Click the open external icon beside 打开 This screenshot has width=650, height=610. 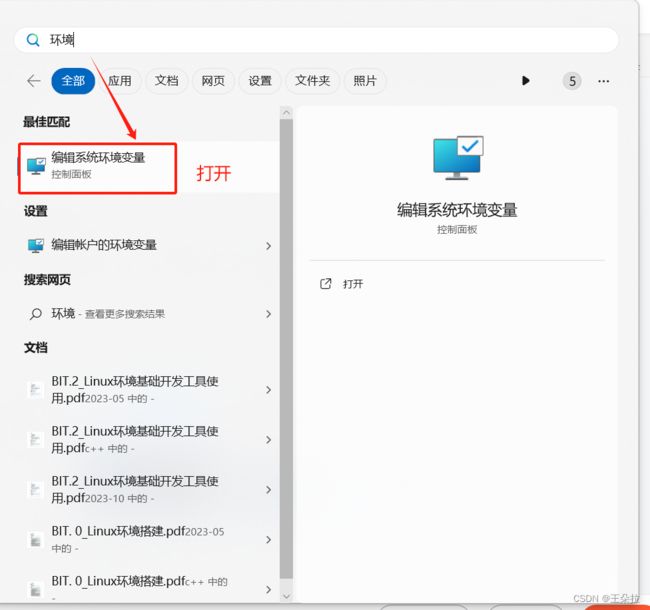326,284
